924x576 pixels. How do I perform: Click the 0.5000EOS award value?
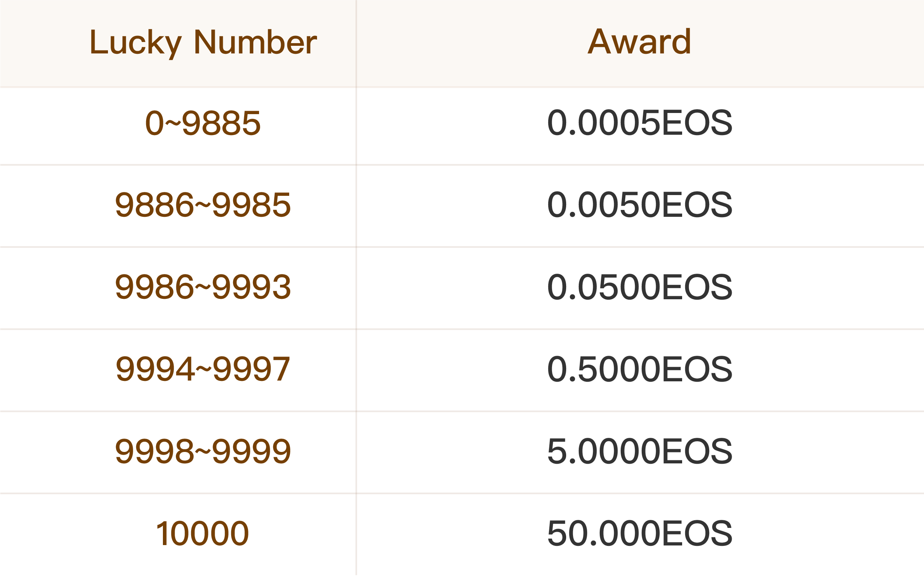pyautogui.click(x=640, y=369)
